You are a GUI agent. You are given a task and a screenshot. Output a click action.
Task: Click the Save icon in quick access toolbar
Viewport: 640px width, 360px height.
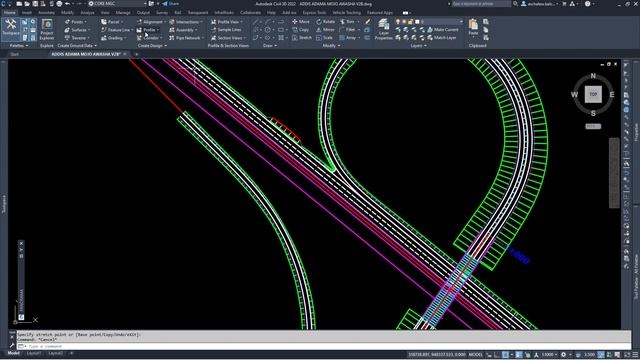(35, 4)
